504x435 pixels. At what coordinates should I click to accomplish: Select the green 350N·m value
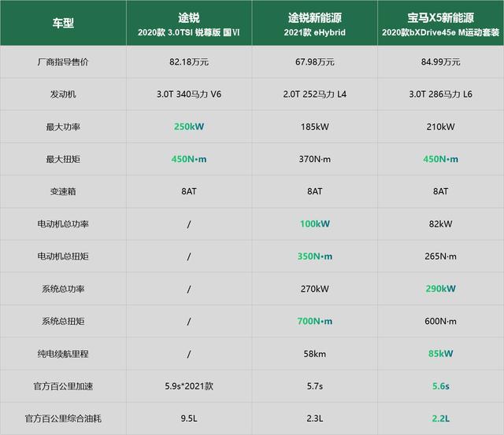point(315,256)
